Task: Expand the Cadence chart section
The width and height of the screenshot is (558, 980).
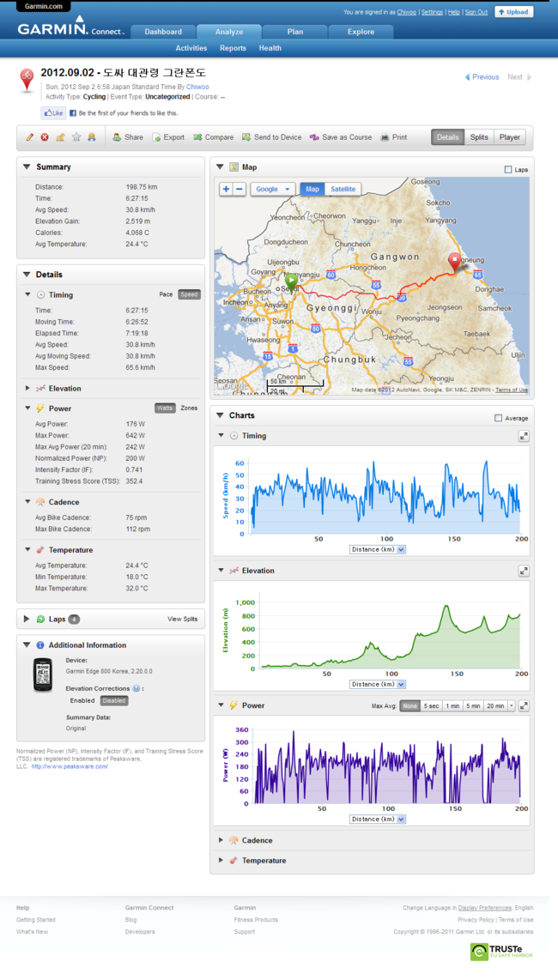Action: (221, 840)
